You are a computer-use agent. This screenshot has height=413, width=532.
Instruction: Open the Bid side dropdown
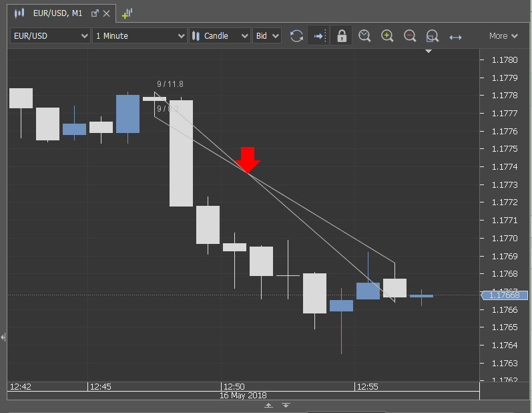[267, 35]
